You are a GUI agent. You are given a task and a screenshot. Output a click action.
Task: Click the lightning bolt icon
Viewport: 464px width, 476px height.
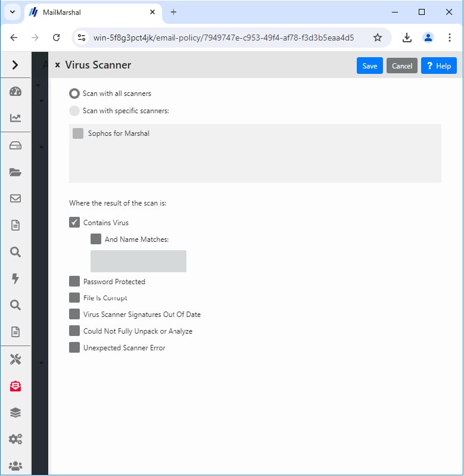click(15, 278)
